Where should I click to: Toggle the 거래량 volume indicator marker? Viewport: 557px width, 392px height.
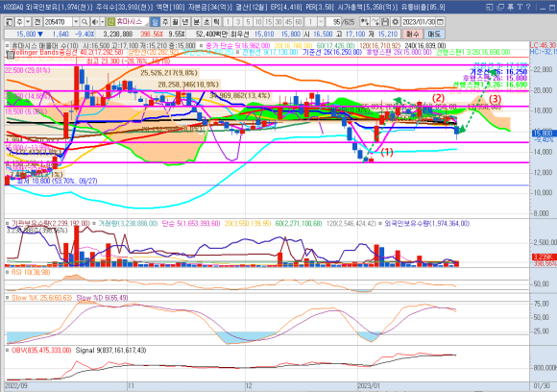94,223
